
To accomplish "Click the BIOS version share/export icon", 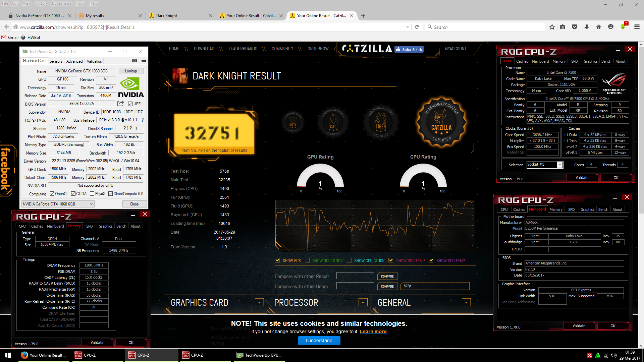I will (x=120, y=104).
